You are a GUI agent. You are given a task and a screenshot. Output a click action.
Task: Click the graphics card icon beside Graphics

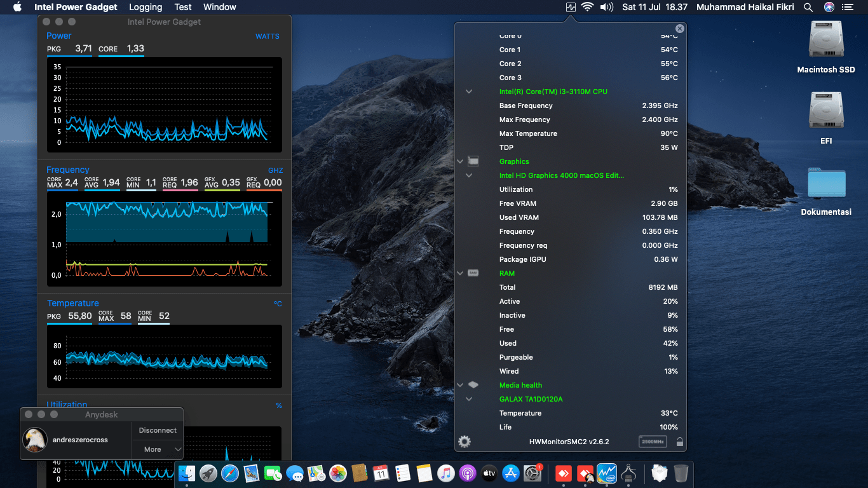tap(473, 161)
